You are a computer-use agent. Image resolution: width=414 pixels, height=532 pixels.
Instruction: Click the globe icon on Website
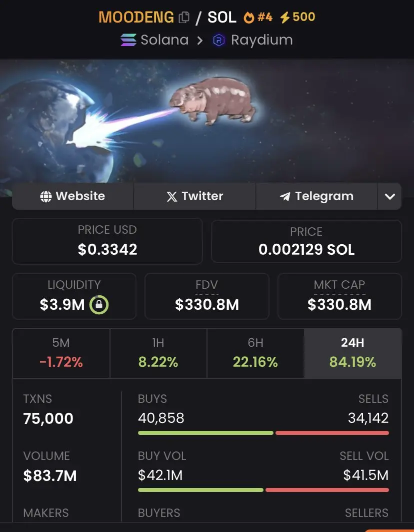[x=46, y=196]
